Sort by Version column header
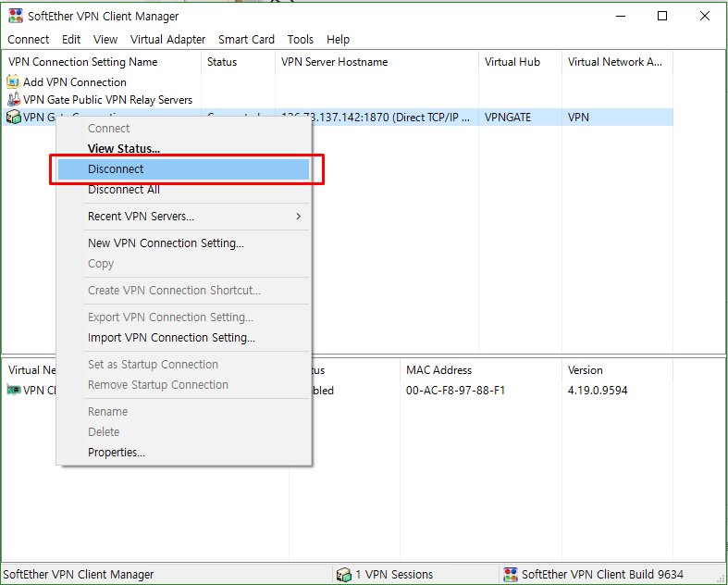 [x=617, y=370]
